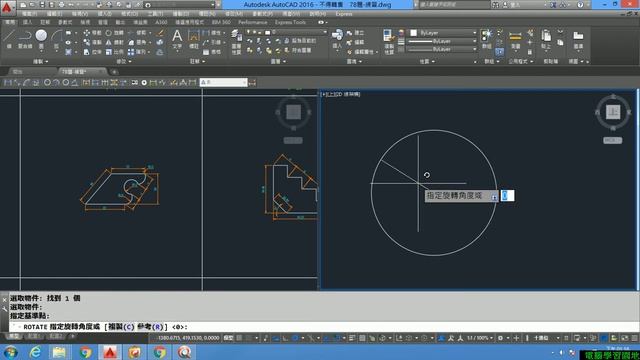The image size is (640, 360).
Task: Select the Dimension tool in Annotation panel
Action: [194, 40]
